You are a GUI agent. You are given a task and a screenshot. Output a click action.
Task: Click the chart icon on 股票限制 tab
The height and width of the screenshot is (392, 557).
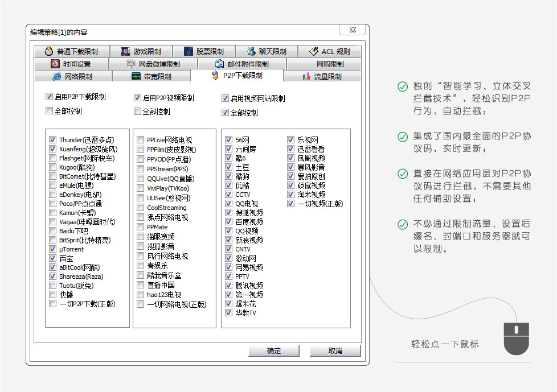pos(189,52)
